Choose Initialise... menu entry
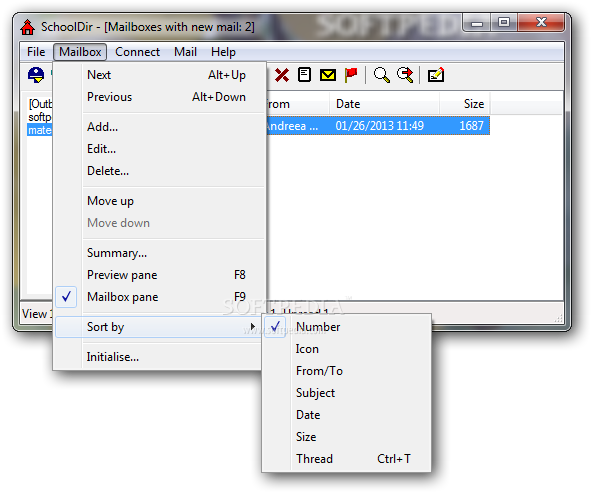Image resolution: width=592 pixels, height=493 pixels. [158, 357]
